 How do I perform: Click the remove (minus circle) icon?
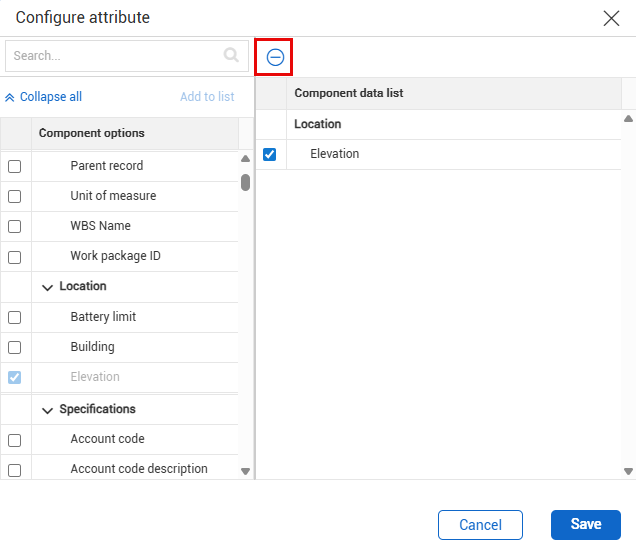275,58
